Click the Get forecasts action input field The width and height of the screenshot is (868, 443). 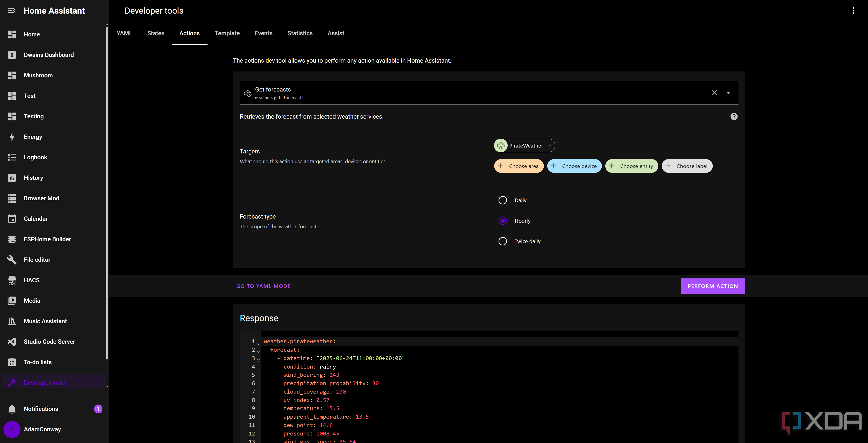pyautogui.click(x=489, y=93)
